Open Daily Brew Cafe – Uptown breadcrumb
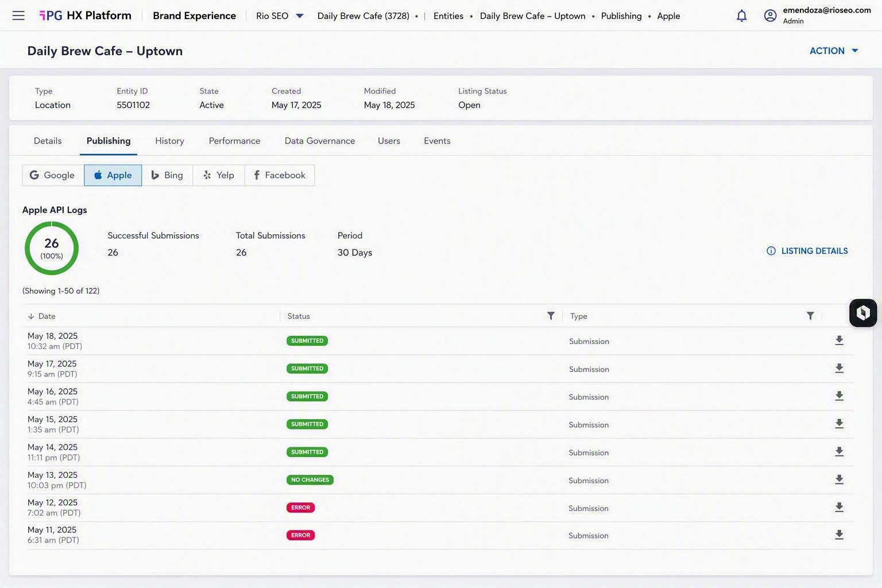882x588 pixels. click(533, 16)
